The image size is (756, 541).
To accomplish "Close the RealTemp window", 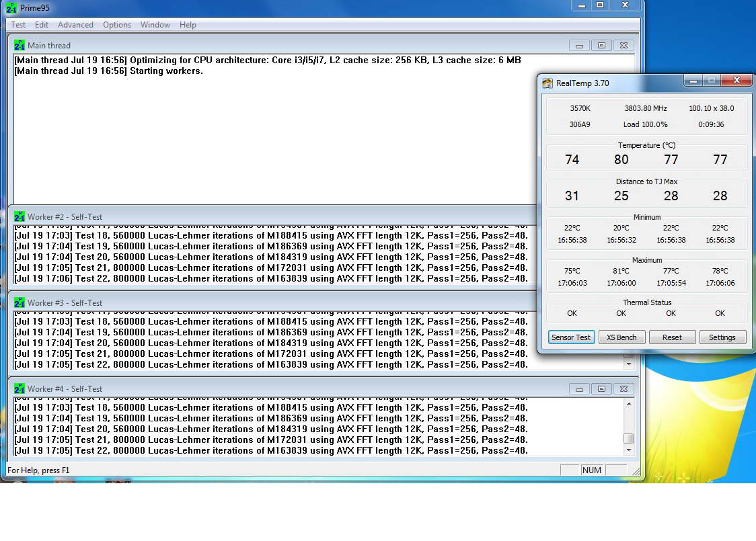I will click(x=736, y=81).
